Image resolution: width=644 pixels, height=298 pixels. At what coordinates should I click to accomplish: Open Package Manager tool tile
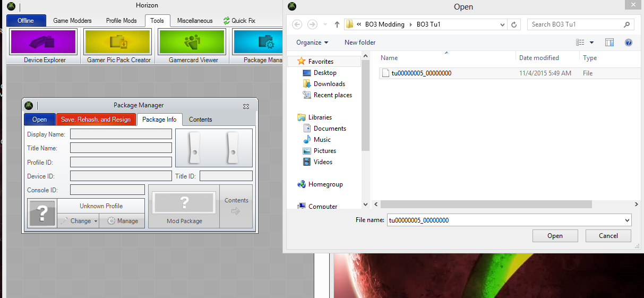(257, 46)
